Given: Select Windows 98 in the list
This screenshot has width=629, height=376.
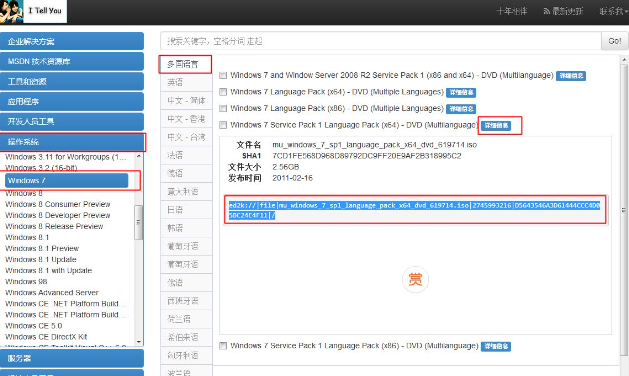Looking at the screenshot, I should (x=26, y=282).
